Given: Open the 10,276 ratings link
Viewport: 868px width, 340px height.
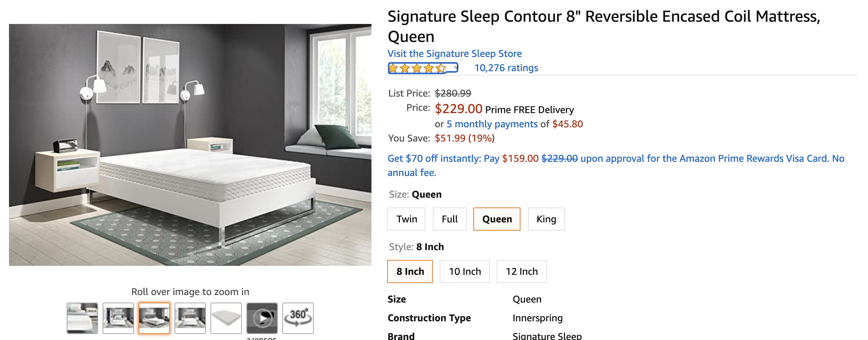Looking at the screenshot, I should (506, 68).
